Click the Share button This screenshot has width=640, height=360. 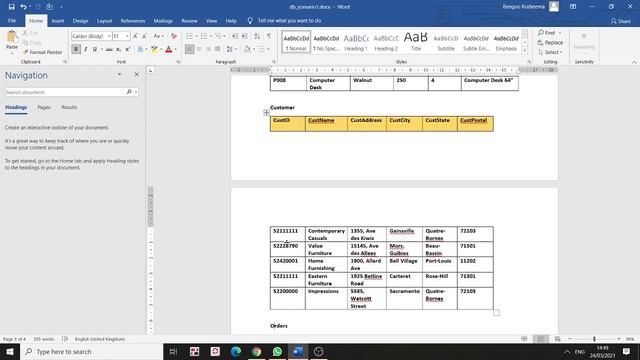pos(620,21)
